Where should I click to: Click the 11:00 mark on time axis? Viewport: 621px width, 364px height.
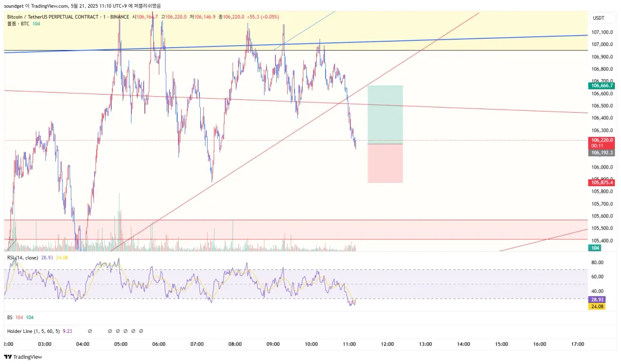point(349,344)
